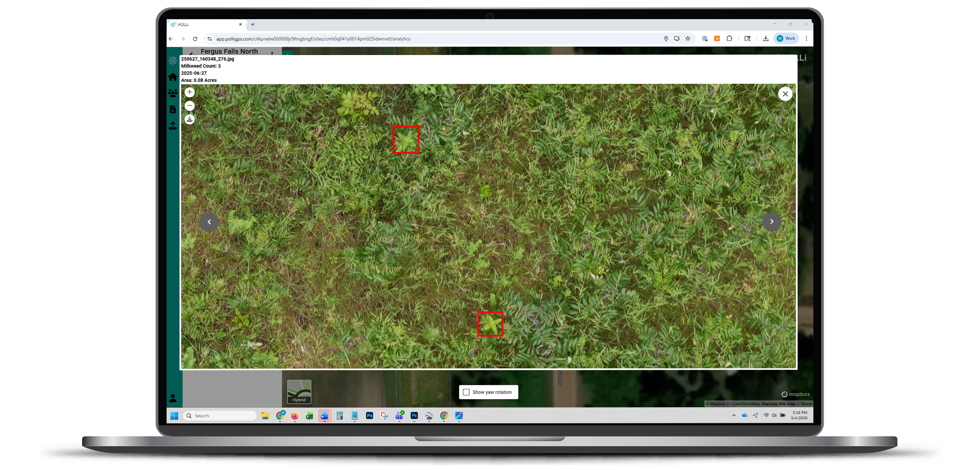Switch map style to Hybrid
Screen dimensions: 980x470
coord(299,392)
